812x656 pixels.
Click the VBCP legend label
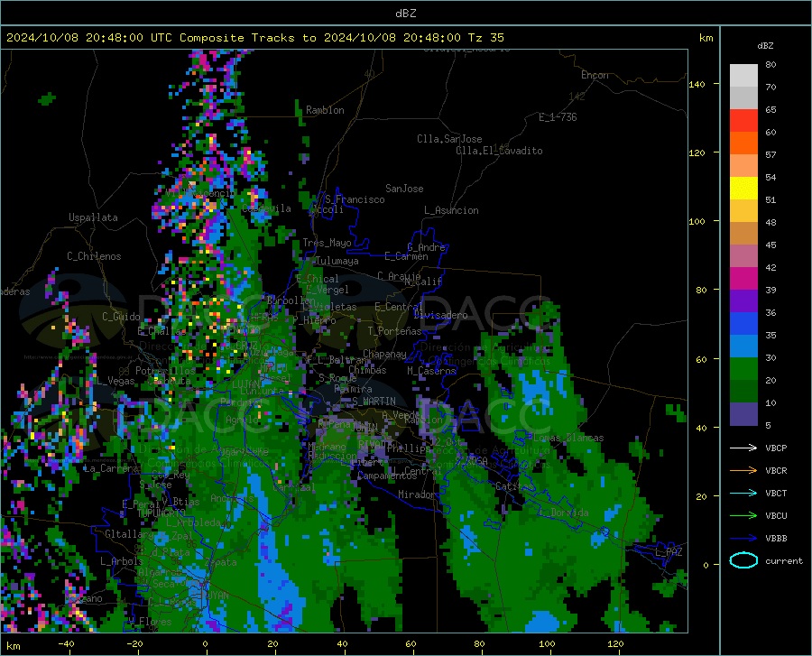776,448
